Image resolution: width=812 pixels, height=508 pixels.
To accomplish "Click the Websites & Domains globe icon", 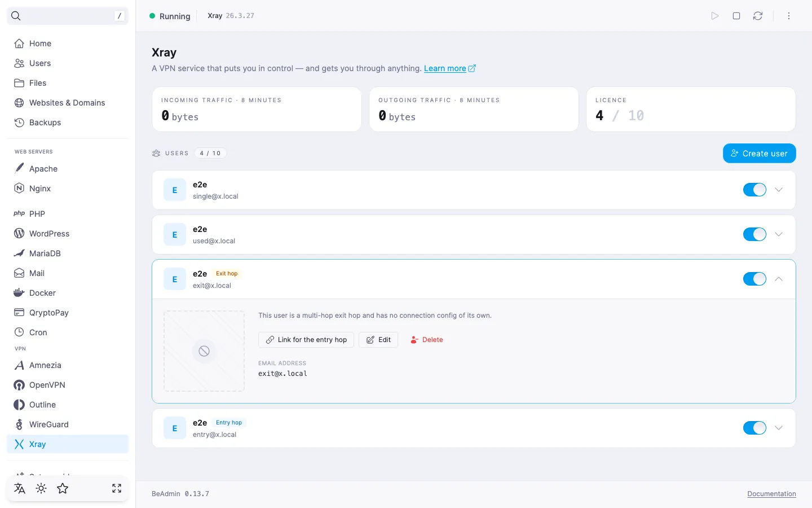I will click(x=19, y=103).
